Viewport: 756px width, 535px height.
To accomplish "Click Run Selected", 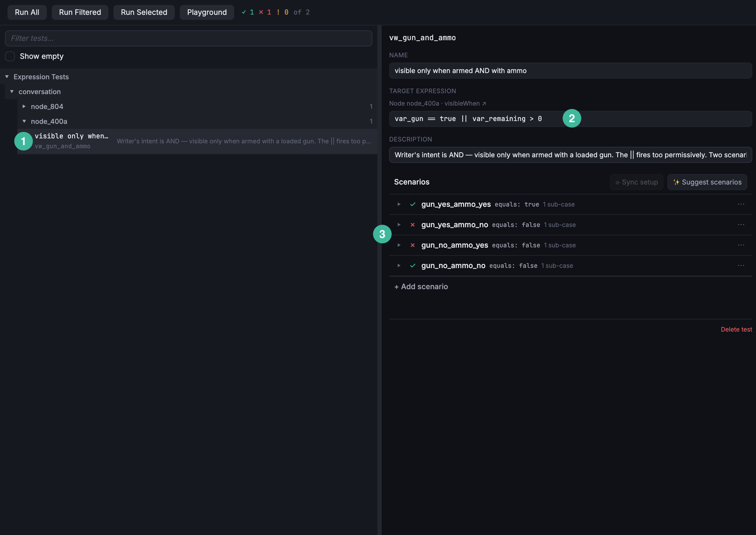I will pos(144,12).
